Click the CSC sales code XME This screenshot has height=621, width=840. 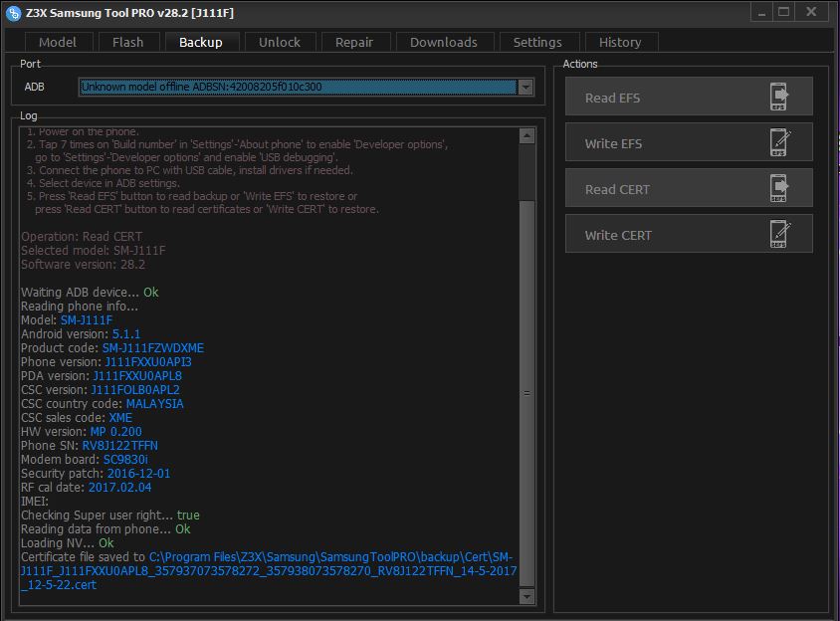[x=120, y=417]
